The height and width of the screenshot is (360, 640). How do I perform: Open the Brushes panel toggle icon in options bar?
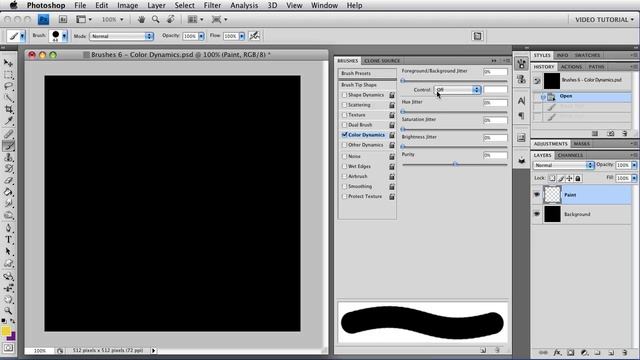pos(477,36)
